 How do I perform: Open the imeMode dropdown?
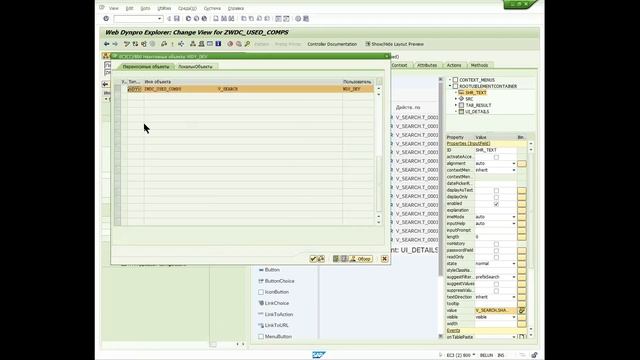(514, 217)
